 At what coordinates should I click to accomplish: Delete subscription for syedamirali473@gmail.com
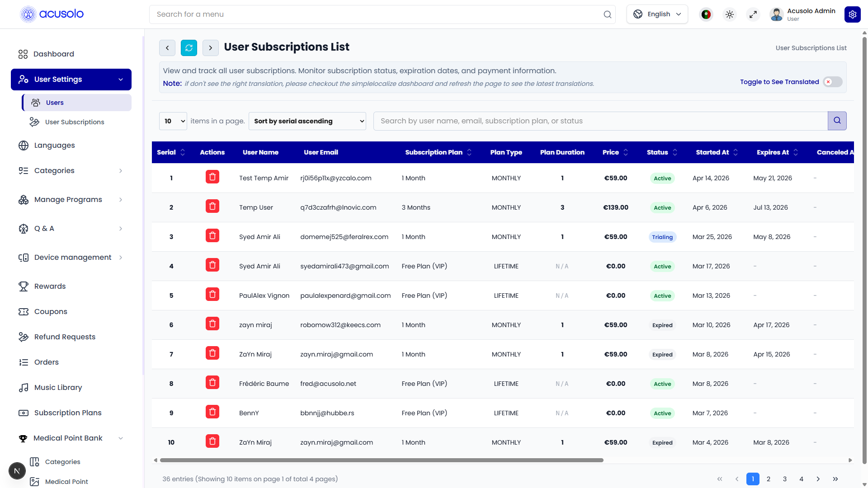point(212,265)
